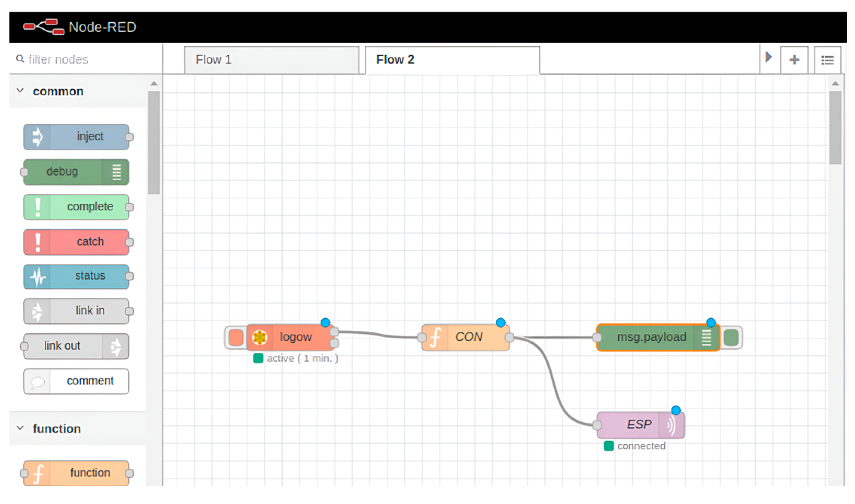Select the link out palette node

(x=76, y=346)
